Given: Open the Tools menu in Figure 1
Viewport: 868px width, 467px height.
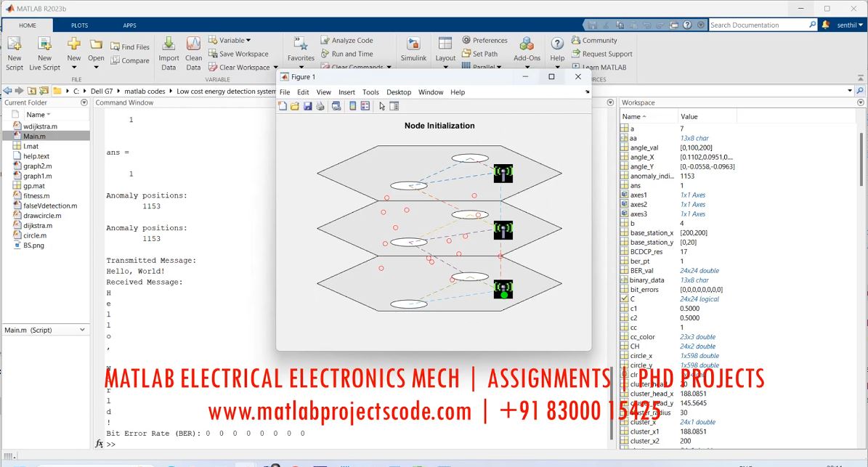Looking at the screenshot, I should 370,92.
